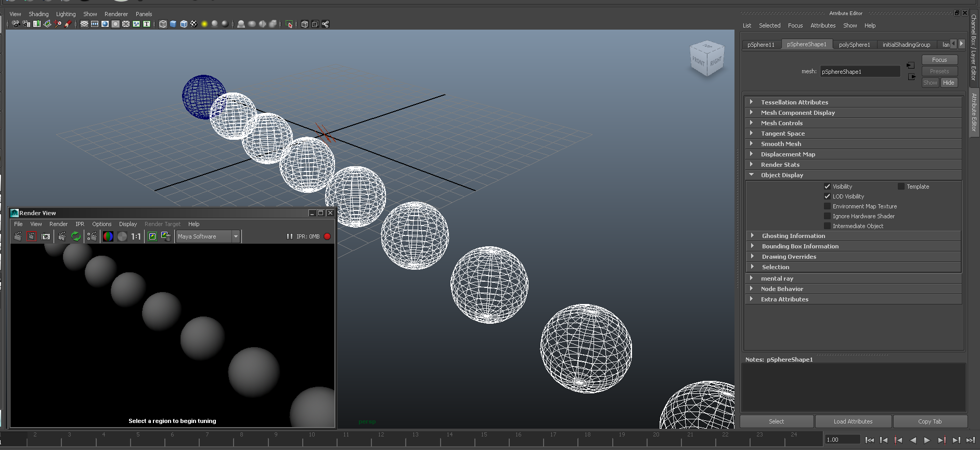Image resolution: width=980 pixels, height=450 pixels.
Task: Expand the Mesh Controls section
Action: click(x=854, y=123)
